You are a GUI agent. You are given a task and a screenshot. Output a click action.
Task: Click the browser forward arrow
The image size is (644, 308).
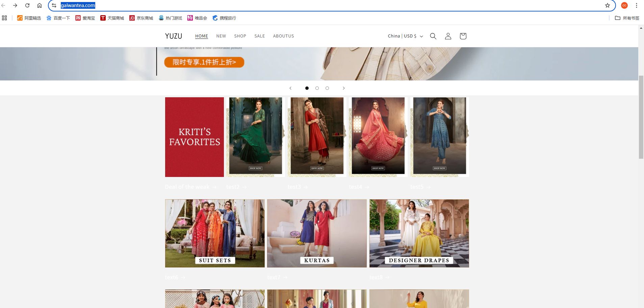click(15, 5)
